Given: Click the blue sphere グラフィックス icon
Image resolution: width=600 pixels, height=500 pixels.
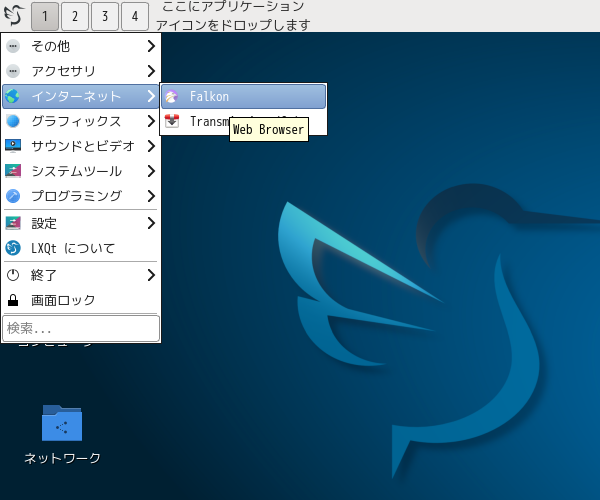Looking at the screenshot, I should tap(13, 121).
